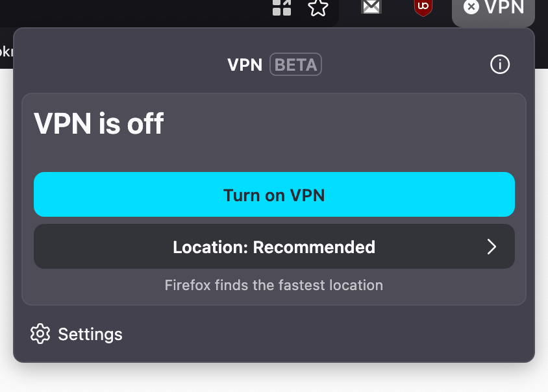Click the partially visible bookmark at left edge
This screenshot has height=392, width=548.
6,52
